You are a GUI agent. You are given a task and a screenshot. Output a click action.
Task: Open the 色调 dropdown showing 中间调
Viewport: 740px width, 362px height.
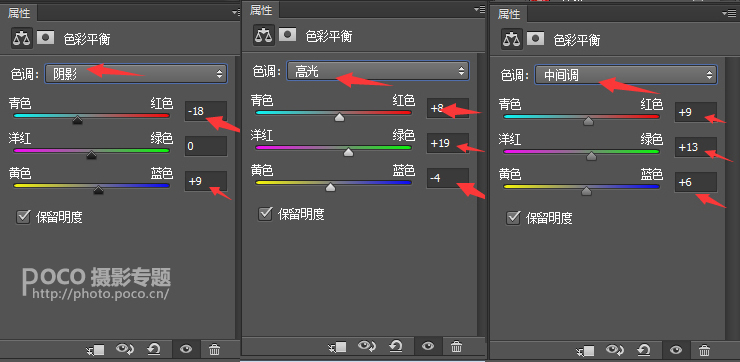(626, 75)
